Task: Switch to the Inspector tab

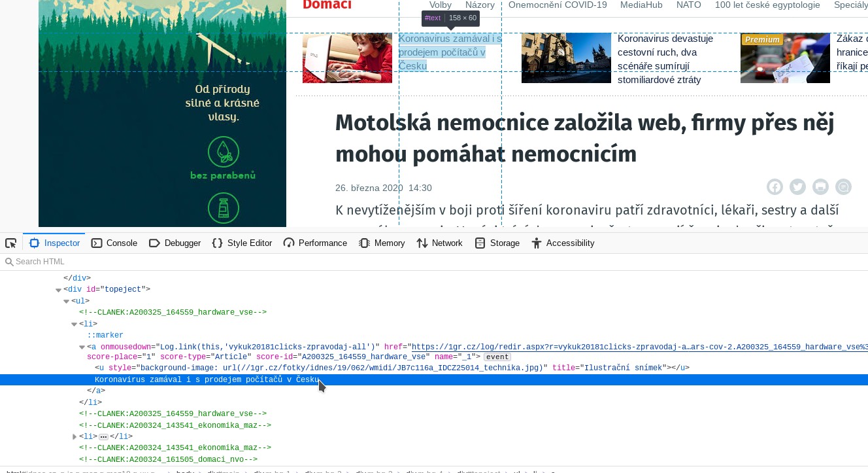Action: tap(54, 243)
